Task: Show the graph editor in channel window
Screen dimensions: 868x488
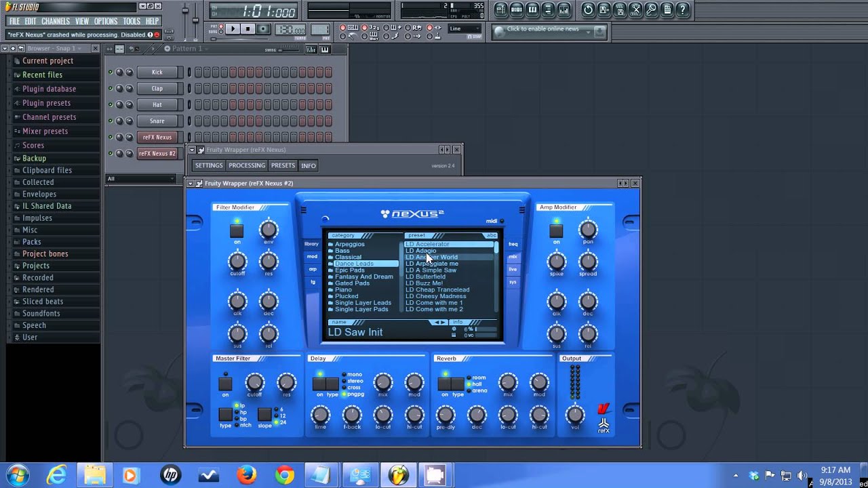Action: [311, 49]
